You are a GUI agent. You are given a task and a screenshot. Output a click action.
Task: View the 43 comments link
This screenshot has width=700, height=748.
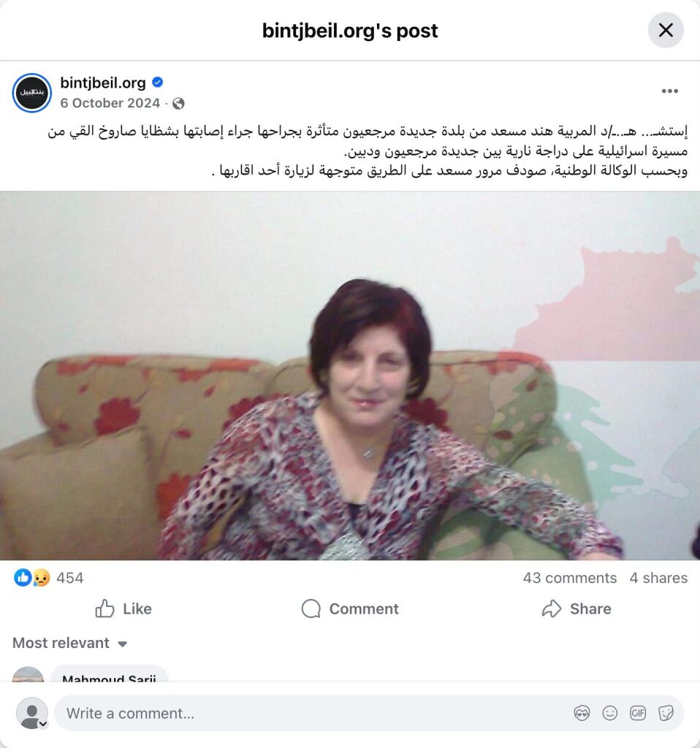point(570,579)
